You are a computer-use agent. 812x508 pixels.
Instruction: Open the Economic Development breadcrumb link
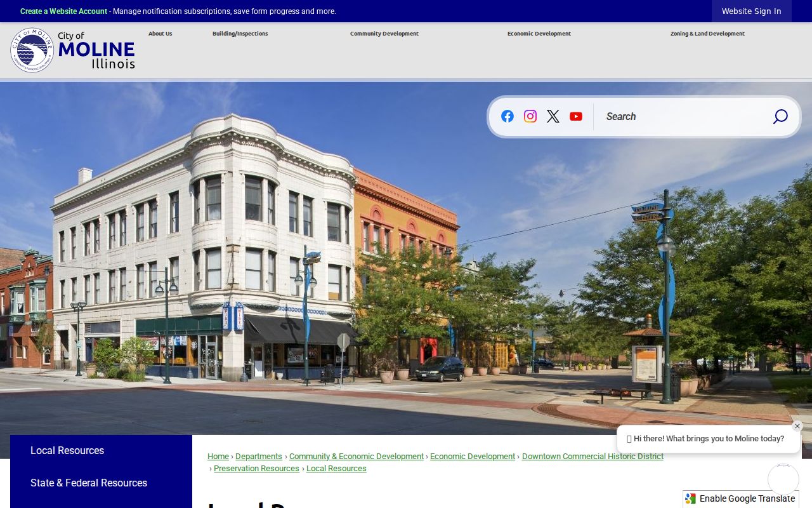click(x=473, y=457)
